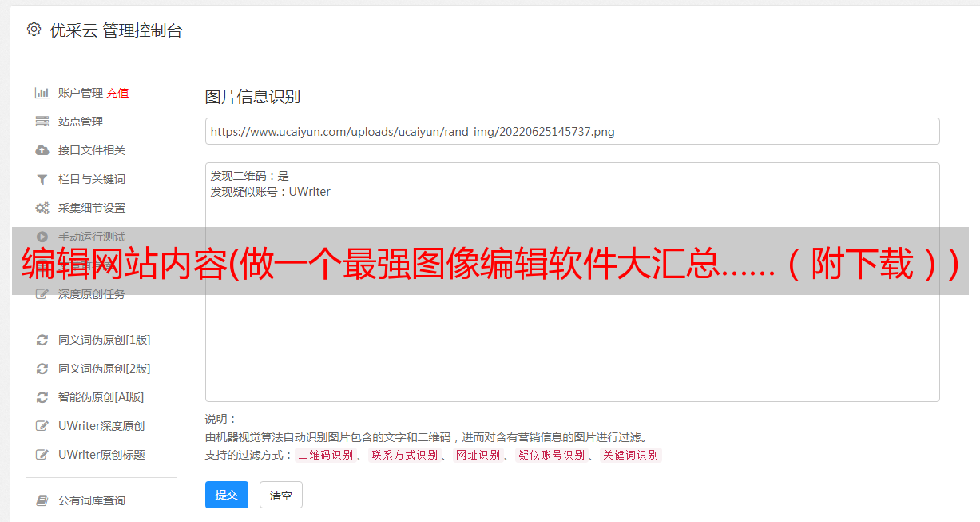Click inside the recognition result textarea
The image size is (980, 522).
[x=572, y=282]
